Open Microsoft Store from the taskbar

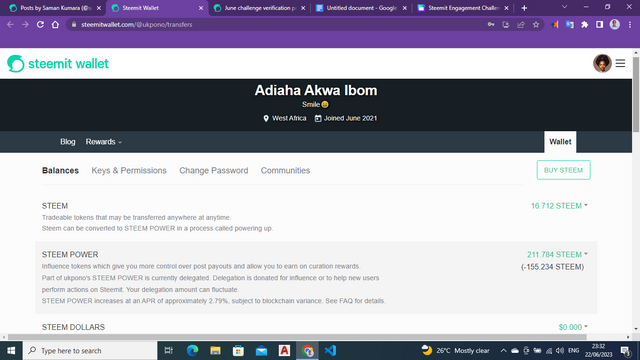[238, 351]
